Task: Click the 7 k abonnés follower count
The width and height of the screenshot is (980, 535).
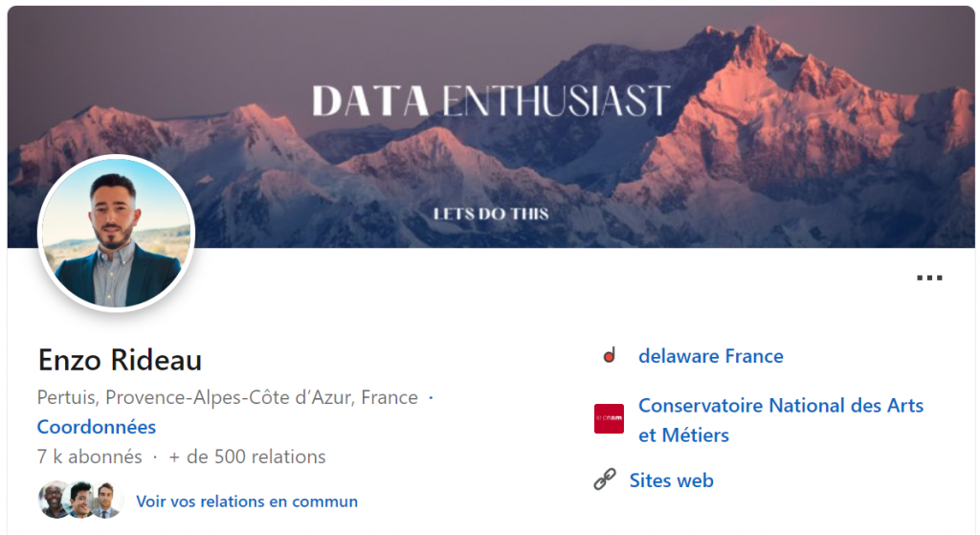Action: 89,457
